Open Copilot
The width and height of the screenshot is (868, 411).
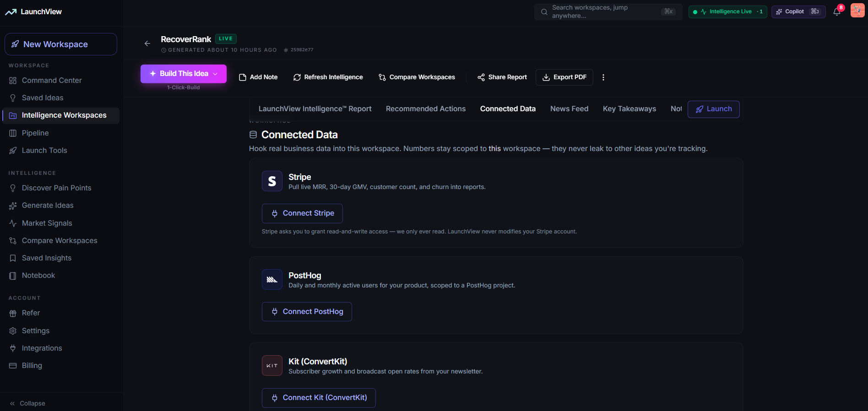[x=798, y=12]
